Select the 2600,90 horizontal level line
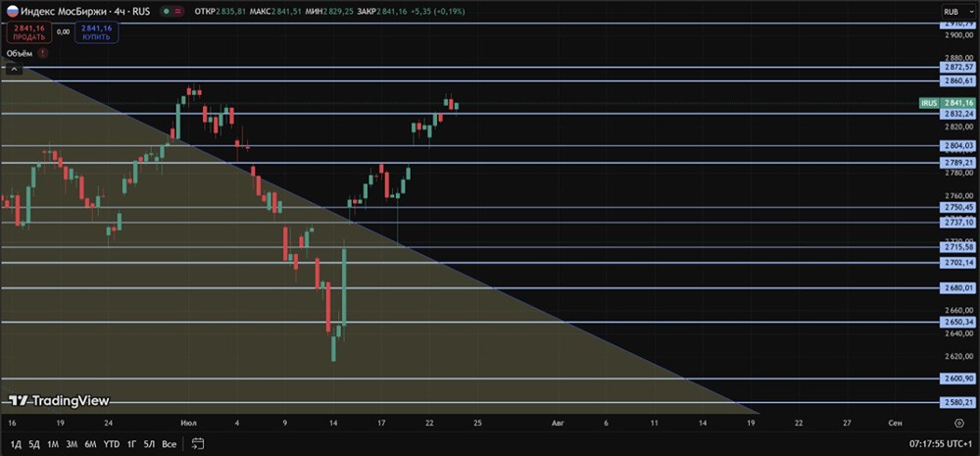This screenshot has width=980, height=456. point(468,379)
